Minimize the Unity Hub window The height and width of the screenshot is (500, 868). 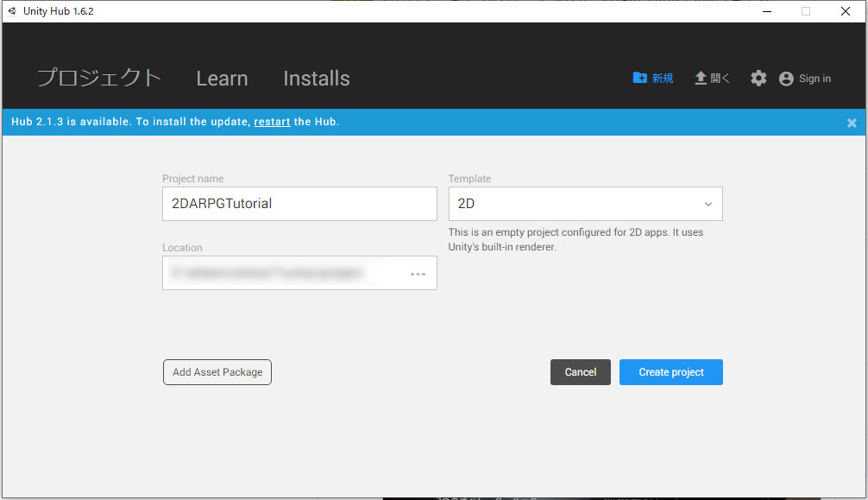pos(766,11)
